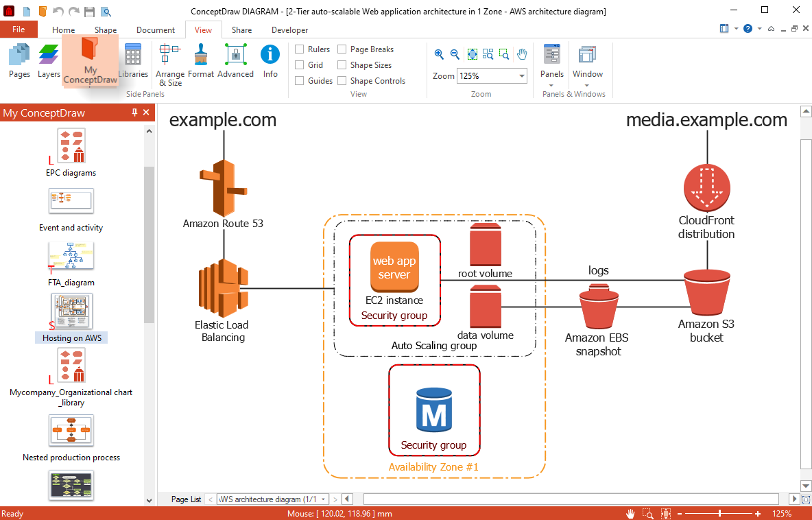812x520 pixels.
Task: Collapse the ribbon with the up-caret icon
Action: click(771, 29)
